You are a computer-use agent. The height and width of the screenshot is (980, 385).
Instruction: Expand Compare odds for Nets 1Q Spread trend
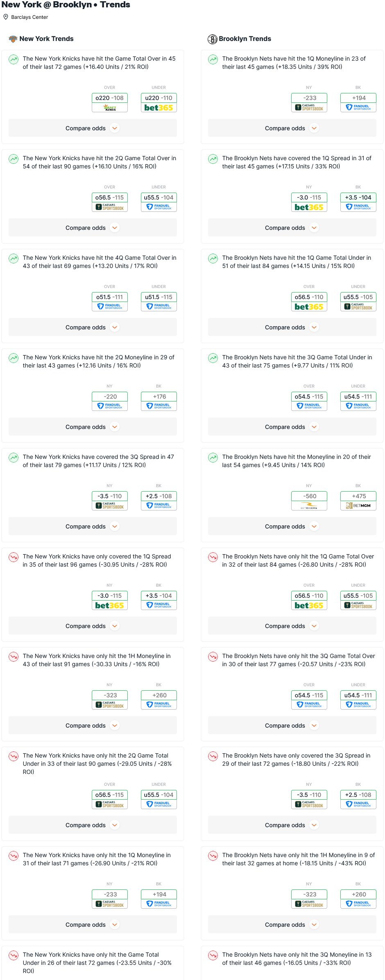tap(292, 228)
